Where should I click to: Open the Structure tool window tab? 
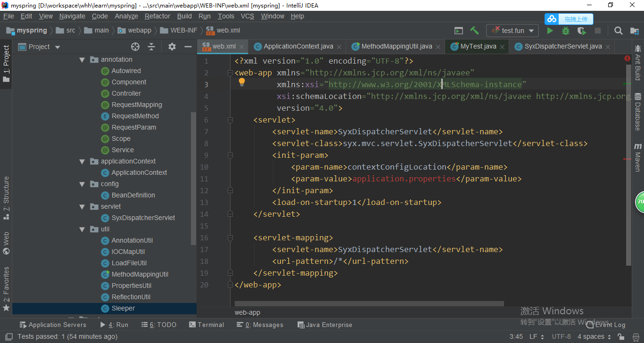(x=6, y=198)
